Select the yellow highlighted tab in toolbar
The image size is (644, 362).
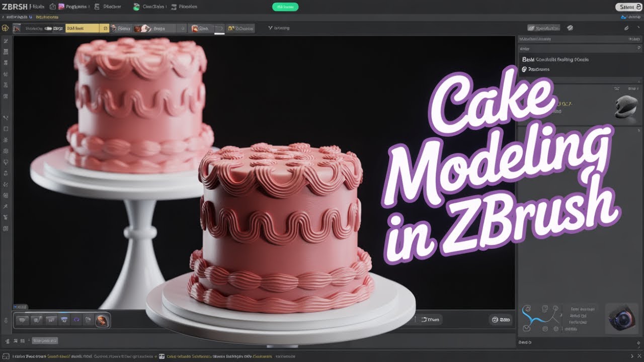87,29
